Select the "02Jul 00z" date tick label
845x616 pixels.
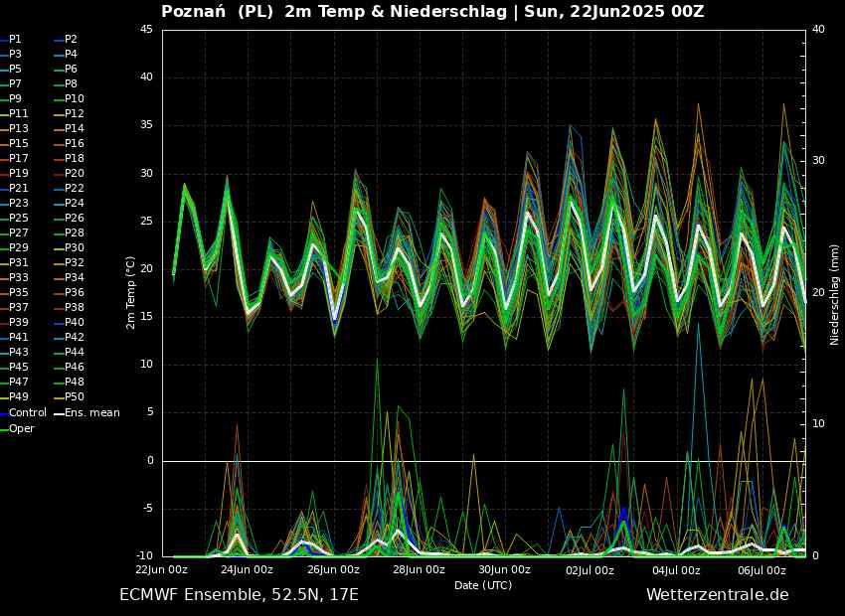point(591,569)
